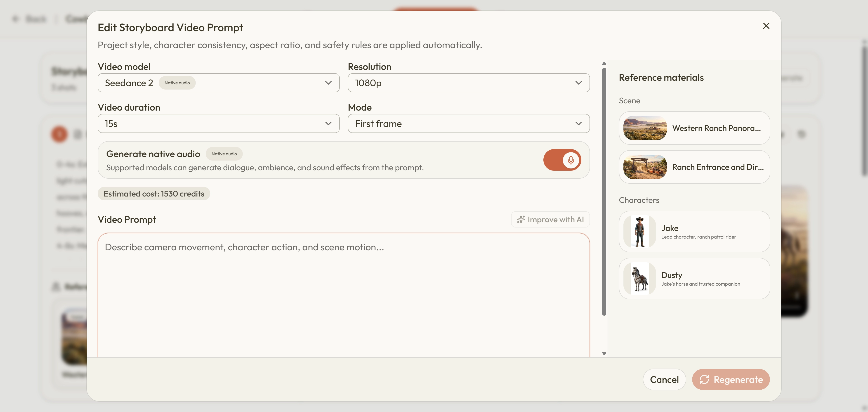Screen dimensions: 868x412
Task: Choose Jake character avatar
Action: [x=639, y=232]
